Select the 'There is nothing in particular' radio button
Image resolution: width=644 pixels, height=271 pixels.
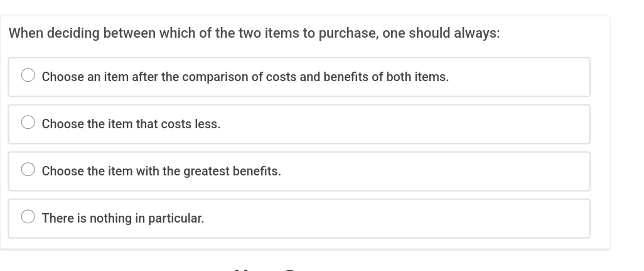click(x=28, y=217)
